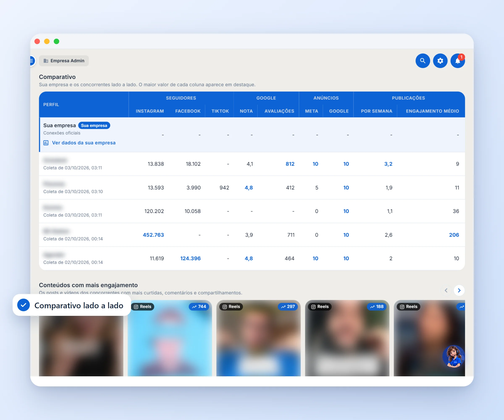Select the 3,2 posts per week value
This screenshot has height=420, width=504.
[x=388, y=164]
